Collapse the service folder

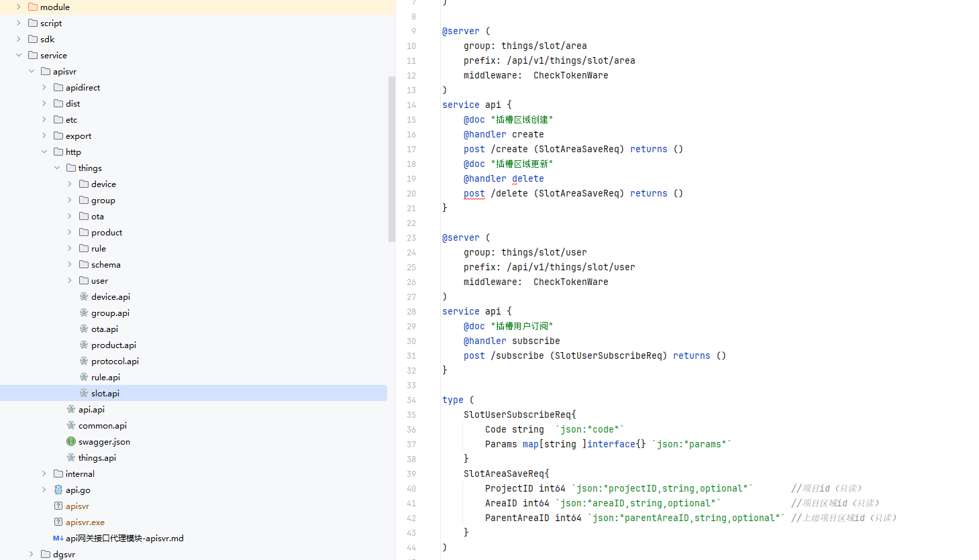19,56
